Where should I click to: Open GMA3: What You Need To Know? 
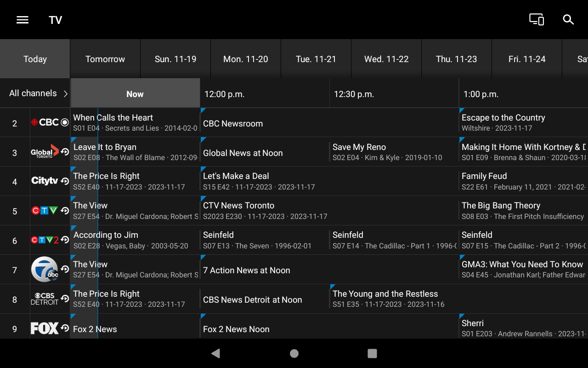coord(524,270)
